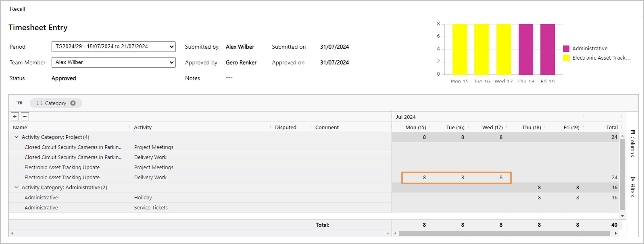Click Friday's 8 hours in Holiday row
Viewport: 644px width, 244px height.
pos(577,198)
